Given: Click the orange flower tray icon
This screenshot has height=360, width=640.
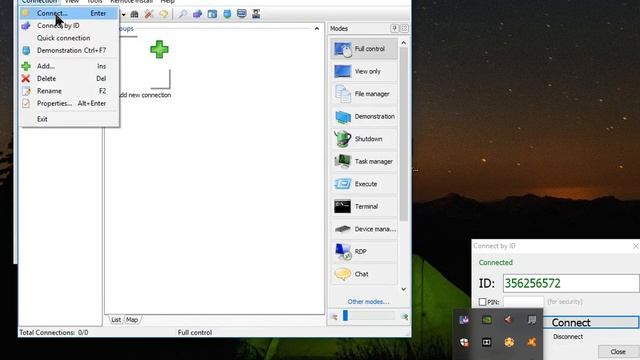Looking at the screenshot, I should (x=509, y=342).
